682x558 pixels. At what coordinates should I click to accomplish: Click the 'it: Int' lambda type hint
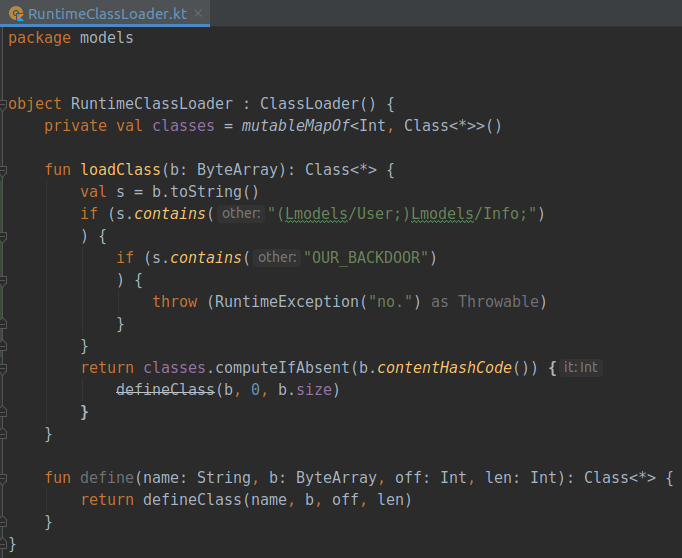coord(581,368)
